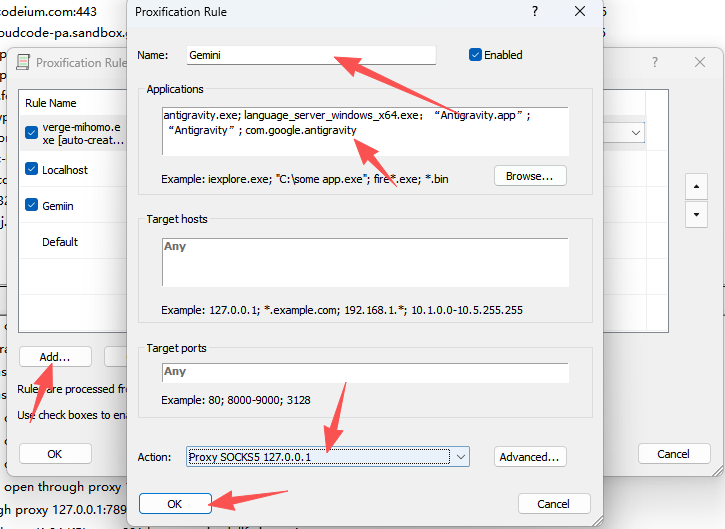
Task: Close the Proxification Rule dialog
Action: pyautogui.click(x=580, y=12)
